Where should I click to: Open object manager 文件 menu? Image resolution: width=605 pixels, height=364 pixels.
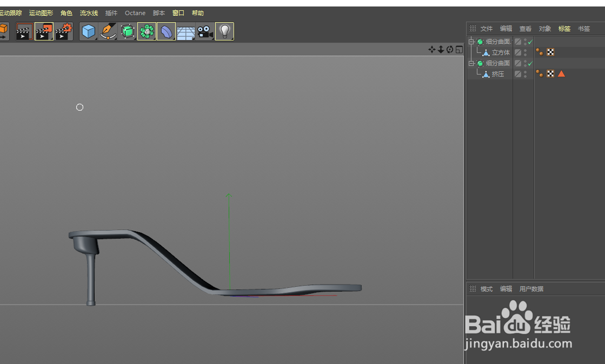point(487,29)
